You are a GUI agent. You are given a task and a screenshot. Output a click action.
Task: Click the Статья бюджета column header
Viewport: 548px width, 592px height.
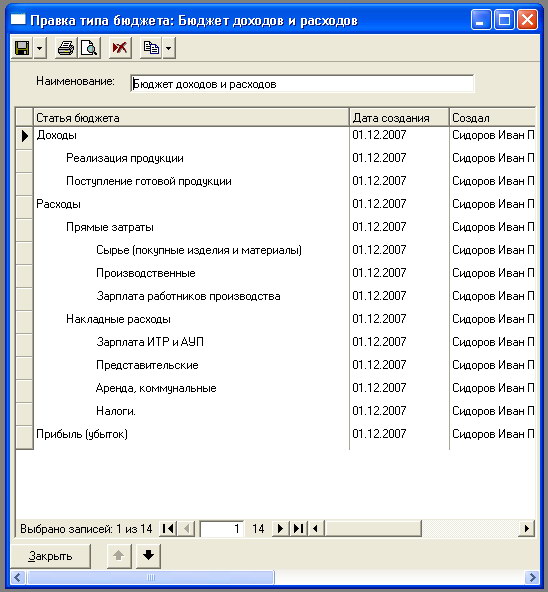(191, 118)
